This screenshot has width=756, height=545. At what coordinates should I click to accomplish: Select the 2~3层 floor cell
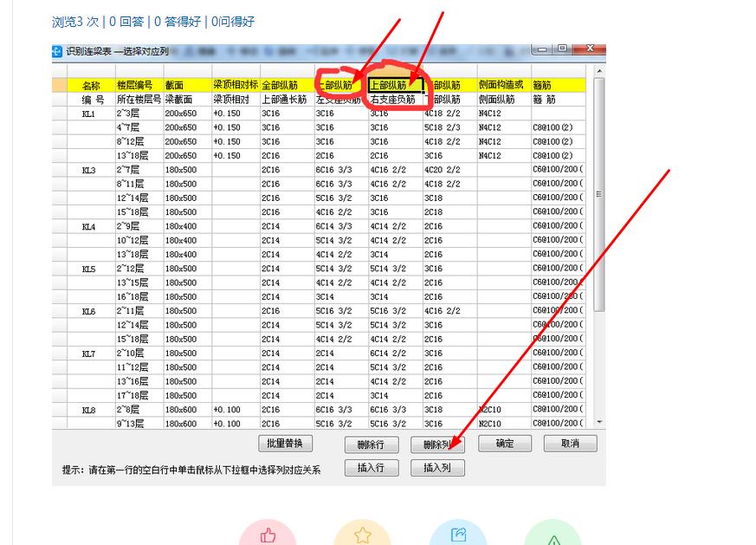pos(139,114)
